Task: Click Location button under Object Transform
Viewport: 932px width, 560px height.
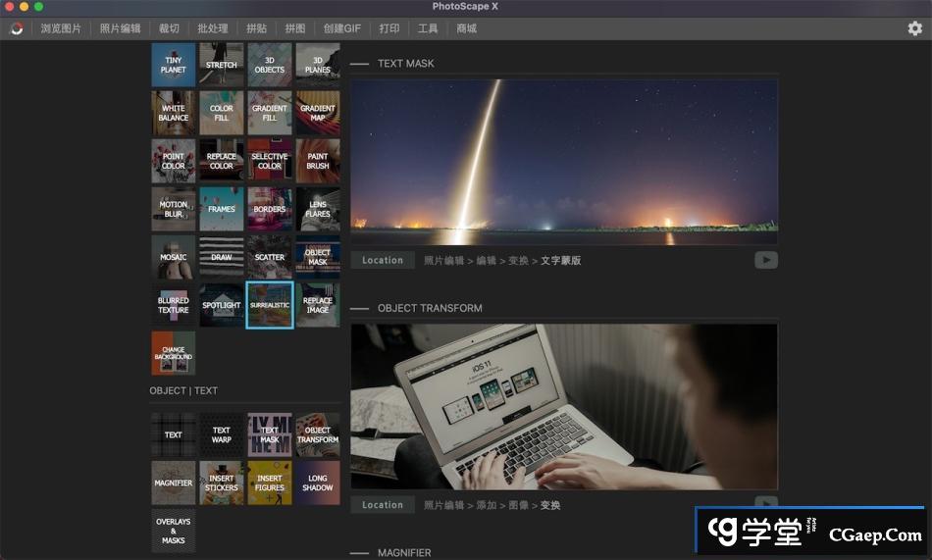Action: point(383,505)
